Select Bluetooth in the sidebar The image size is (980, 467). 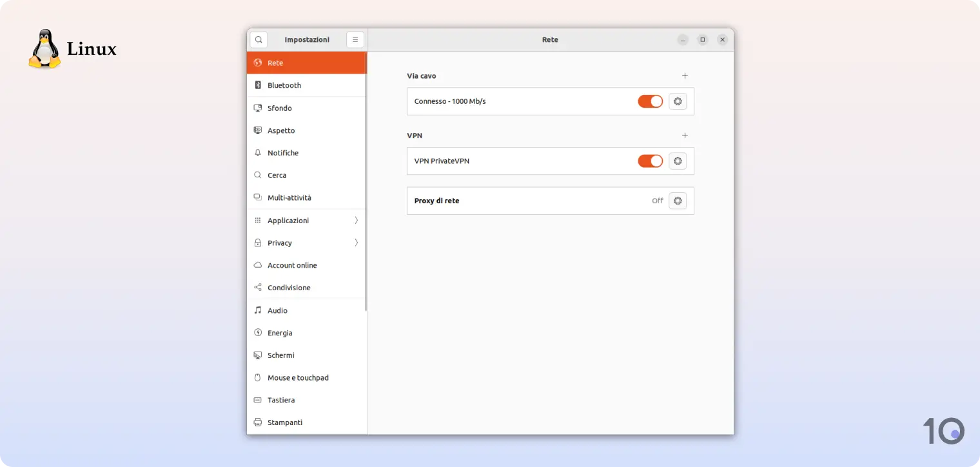(306, 85)
